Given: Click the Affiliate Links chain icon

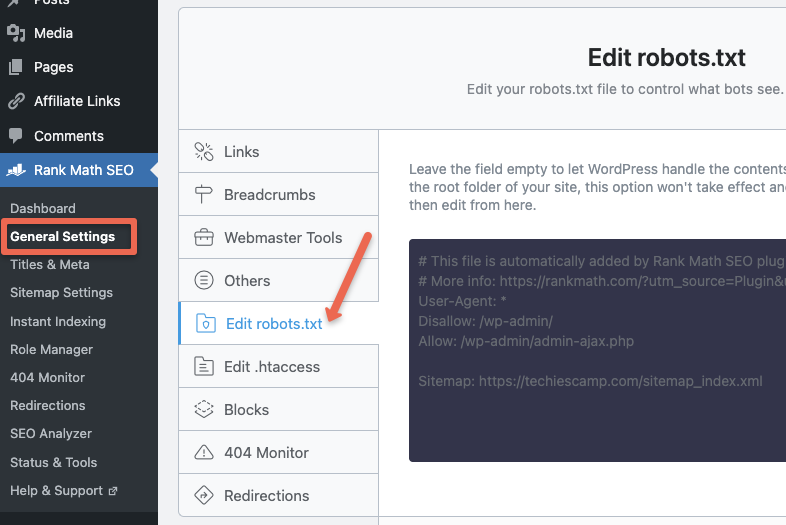Looking at the screenshot, I should pyautogui.click(x=16, y=101).
